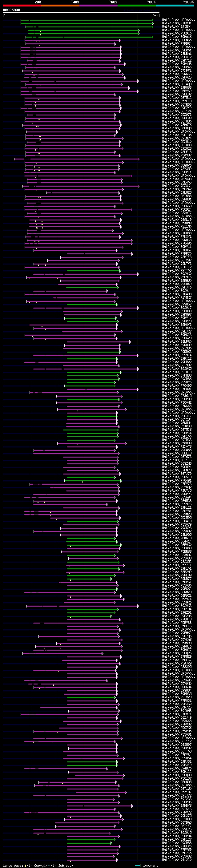Select hit UniRef100_Q8LBA1

177,54
